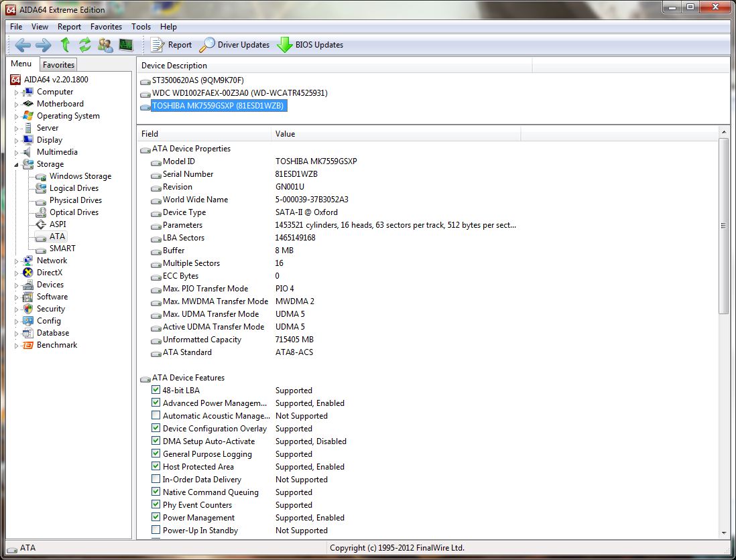Click the Report toolbar button
Screen dimensions: 736x560
click(x=171, y=45)
